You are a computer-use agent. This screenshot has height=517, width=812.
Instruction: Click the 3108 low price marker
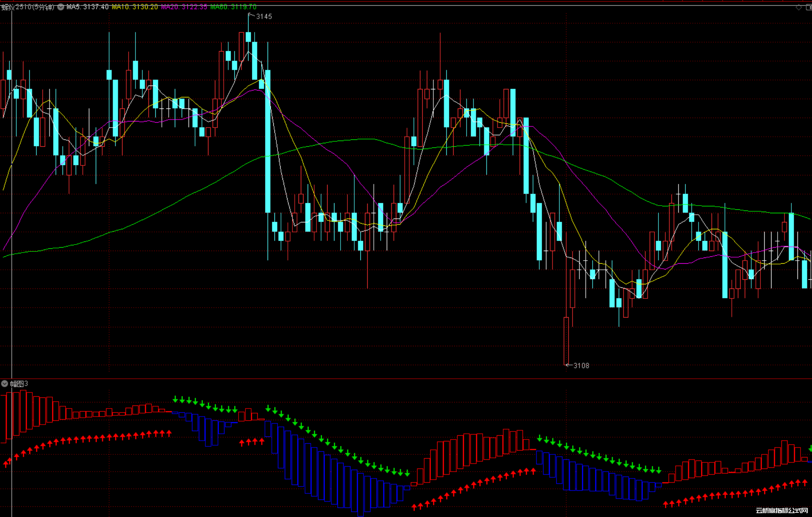coord(581,366)
